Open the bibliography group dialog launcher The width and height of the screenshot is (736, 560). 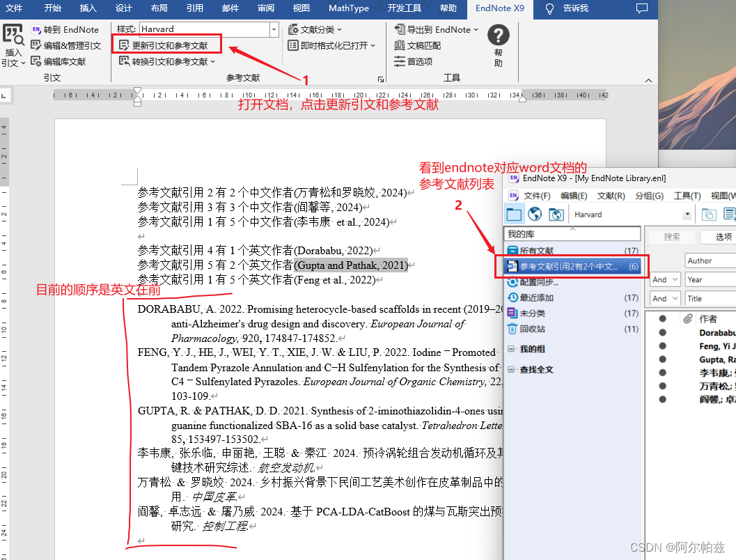[381, 79]
